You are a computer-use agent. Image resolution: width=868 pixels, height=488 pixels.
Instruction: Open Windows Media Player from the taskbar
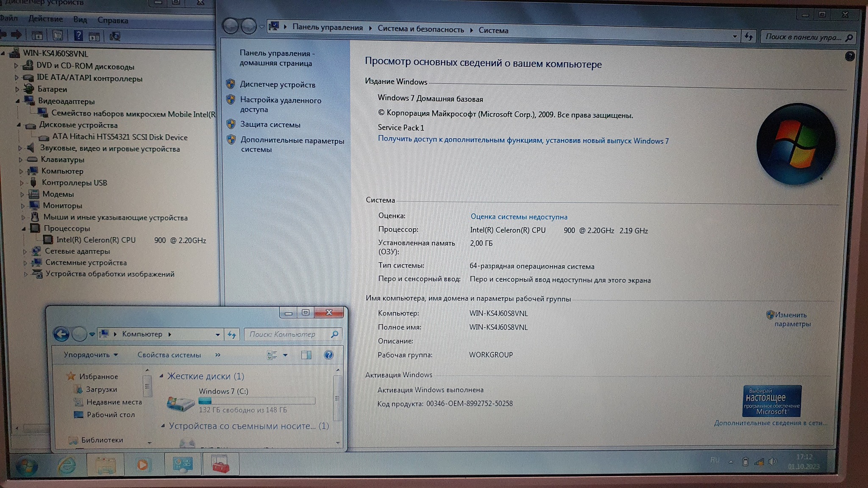(142, 465)
